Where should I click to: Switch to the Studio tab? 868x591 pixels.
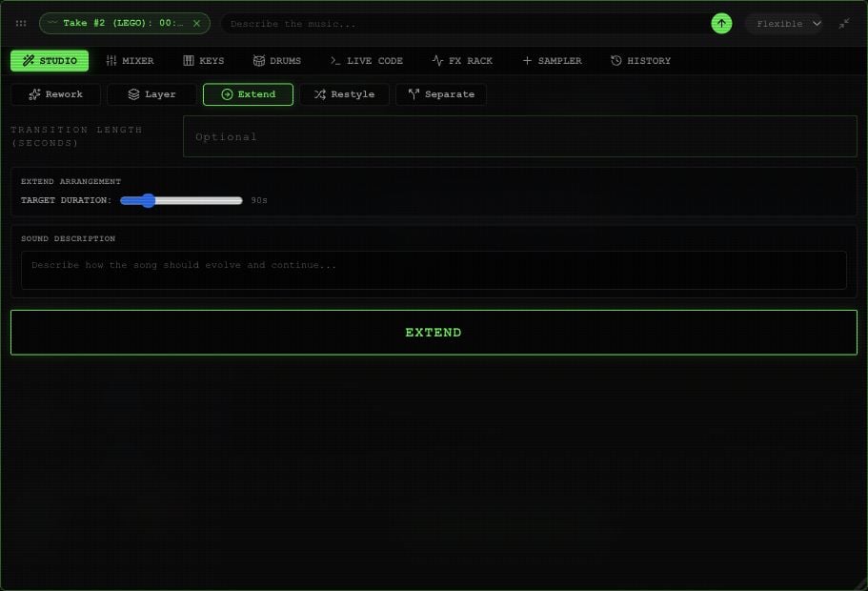click(x=50, y=61)
